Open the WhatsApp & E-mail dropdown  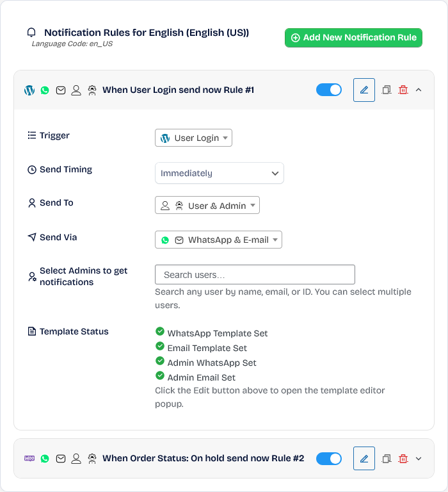coord(218,240)
